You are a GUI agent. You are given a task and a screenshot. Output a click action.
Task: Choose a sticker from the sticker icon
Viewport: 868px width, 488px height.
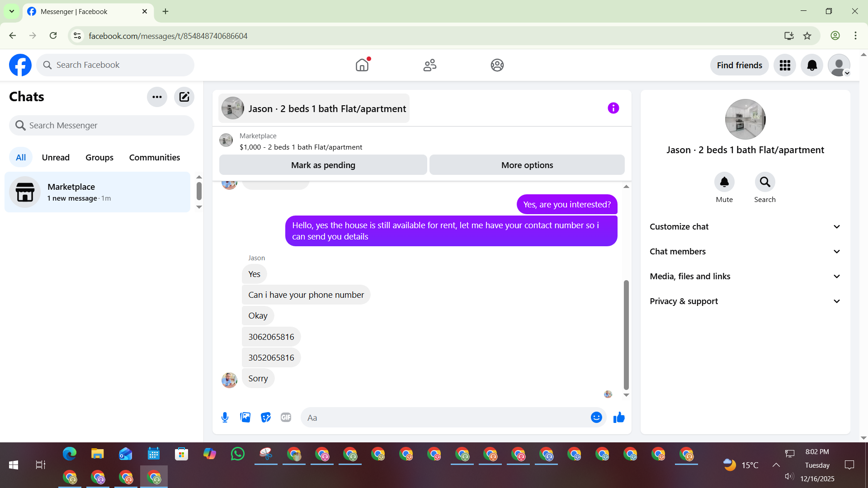click(266, 418)
